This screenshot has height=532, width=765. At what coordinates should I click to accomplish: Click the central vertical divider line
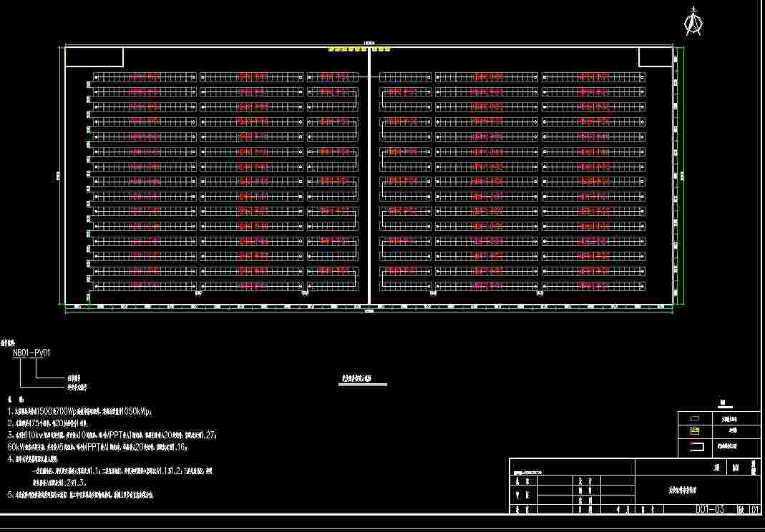(x=369, y=186)
